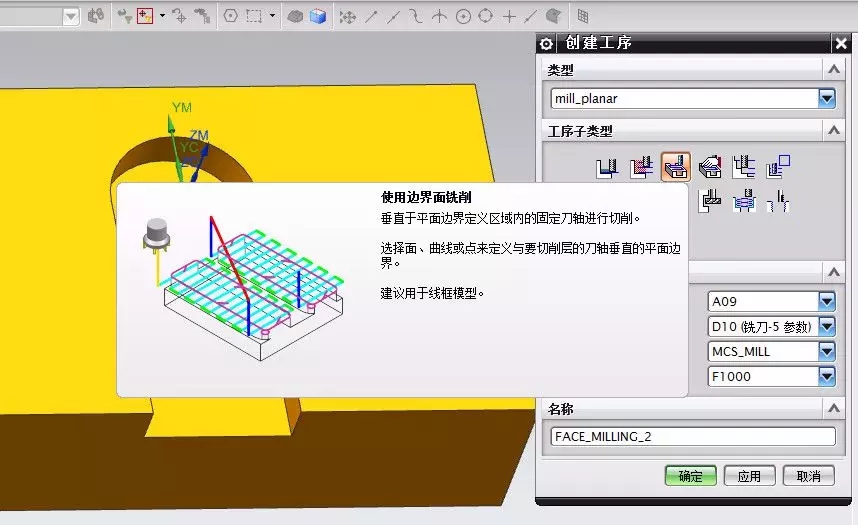Click the 应用 apply button
The height and width of the screenshot is (525, 858).
click(749, 476)
